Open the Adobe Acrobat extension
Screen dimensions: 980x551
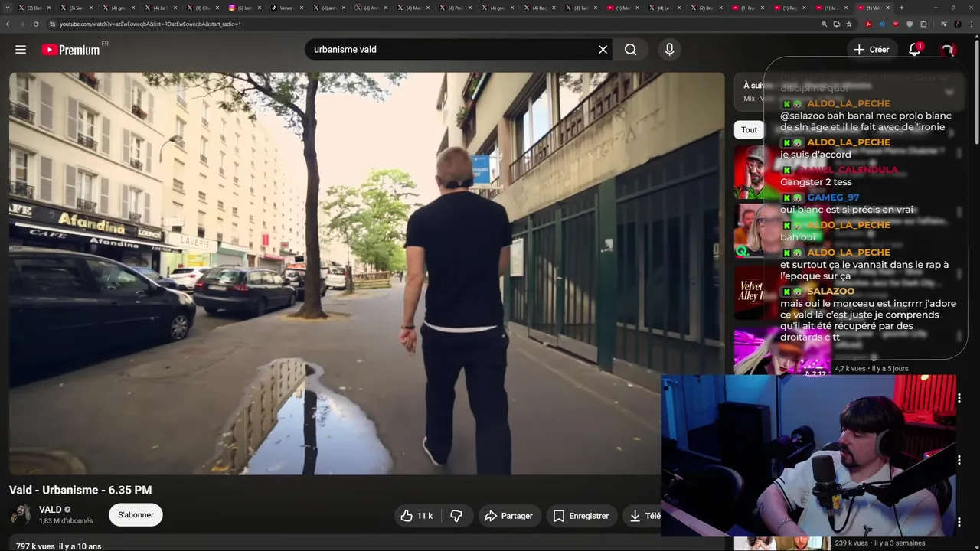[867, 24]
